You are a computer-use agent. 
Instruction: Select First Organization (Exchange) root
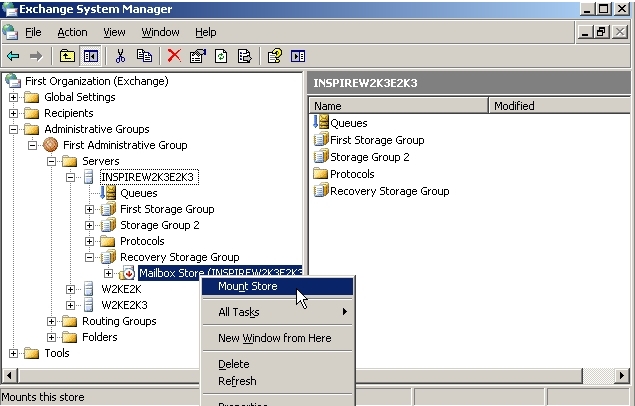click(x=96, y=81)
